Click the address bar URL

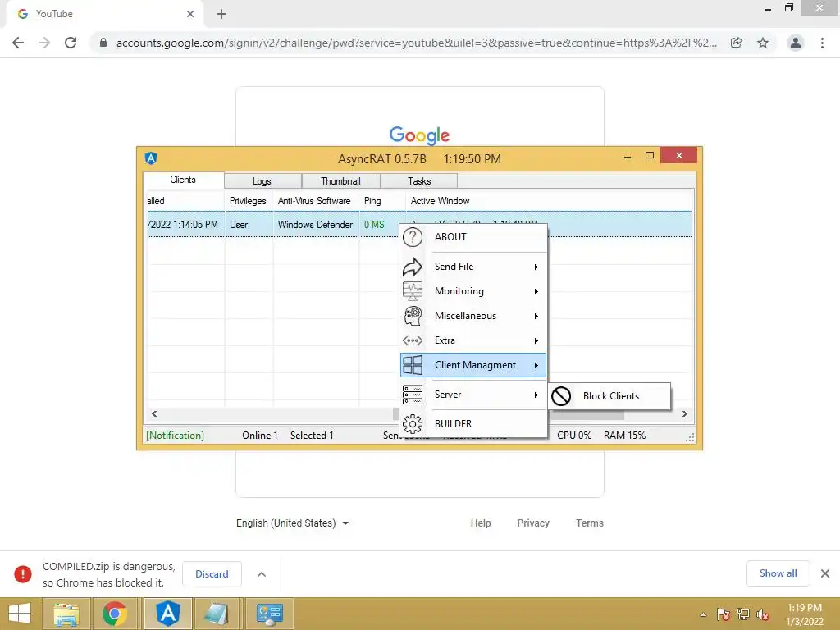[x=416, y=43]
